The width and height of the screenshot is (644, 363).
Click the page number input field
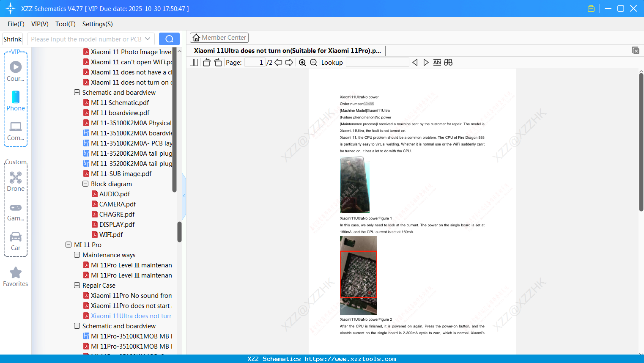click(x=255, y=63)
